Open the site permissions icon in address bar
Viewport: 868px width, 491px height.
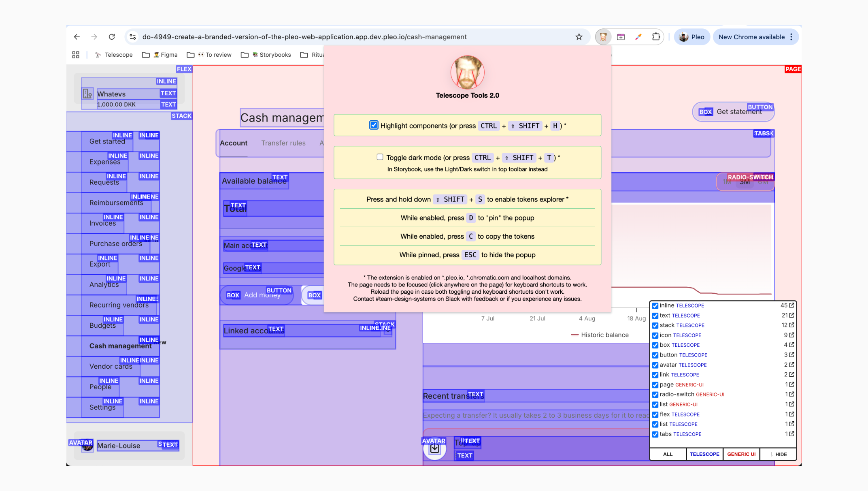(x=132, y=37)
